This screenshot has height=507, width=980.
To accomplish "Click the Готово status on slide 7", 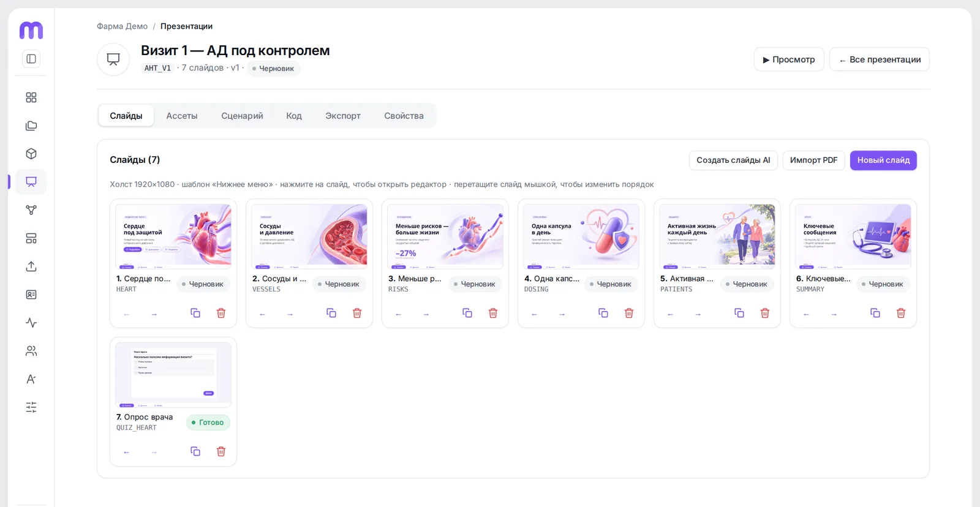I will coord(208,423).
